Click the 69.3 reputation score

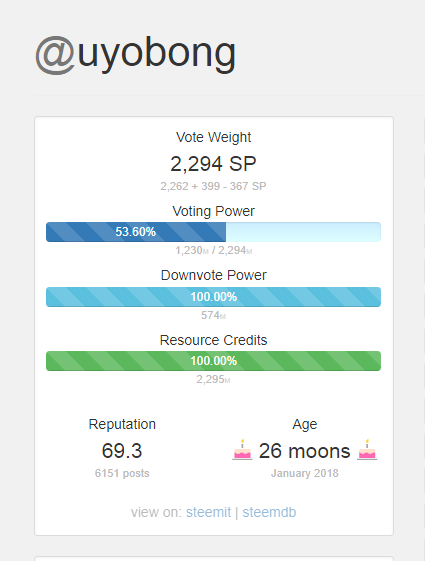[x=122, y=450]
